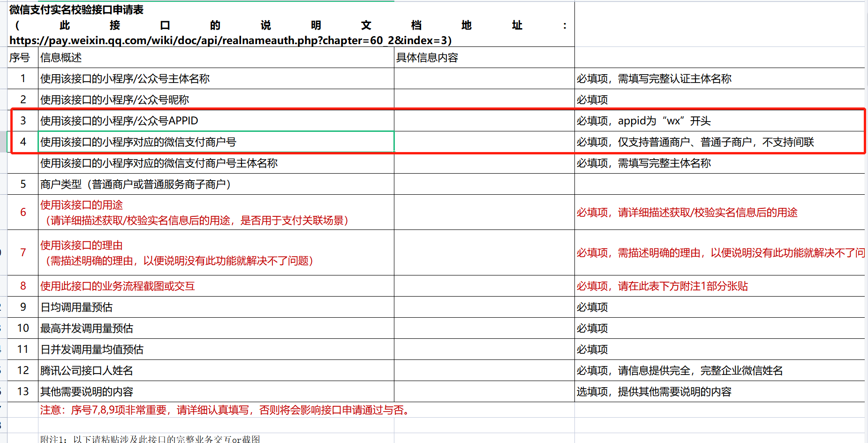Select red sequence number 6
The image size is (868, 443).
pos(23,213)
